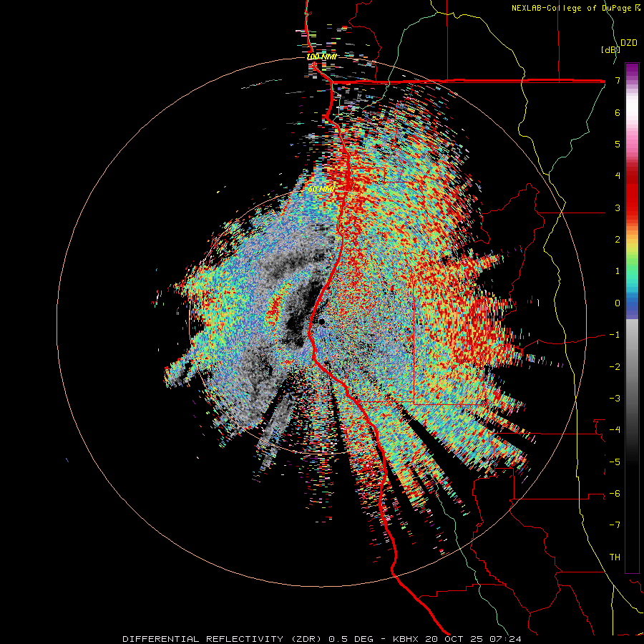Click the positive 6 scale label
The height and width of the screenshot is (644, 644).
[x=618, y=112]
